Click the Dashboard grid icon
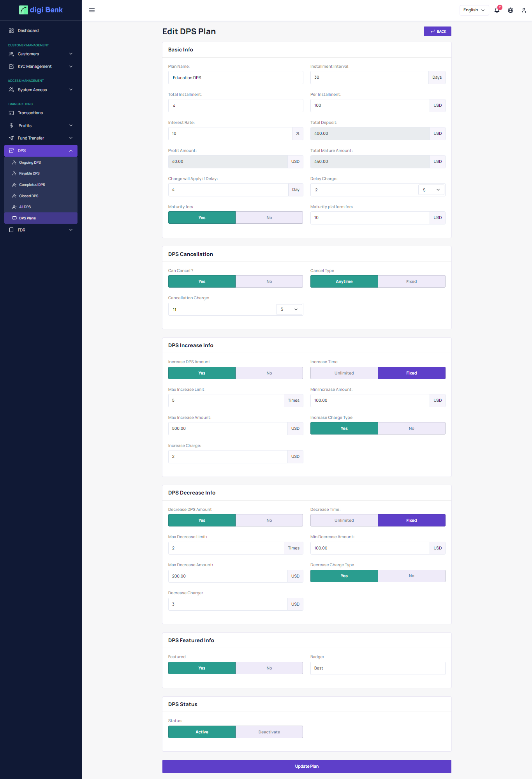This screenshot has width=532, height=779. (11, 30)
